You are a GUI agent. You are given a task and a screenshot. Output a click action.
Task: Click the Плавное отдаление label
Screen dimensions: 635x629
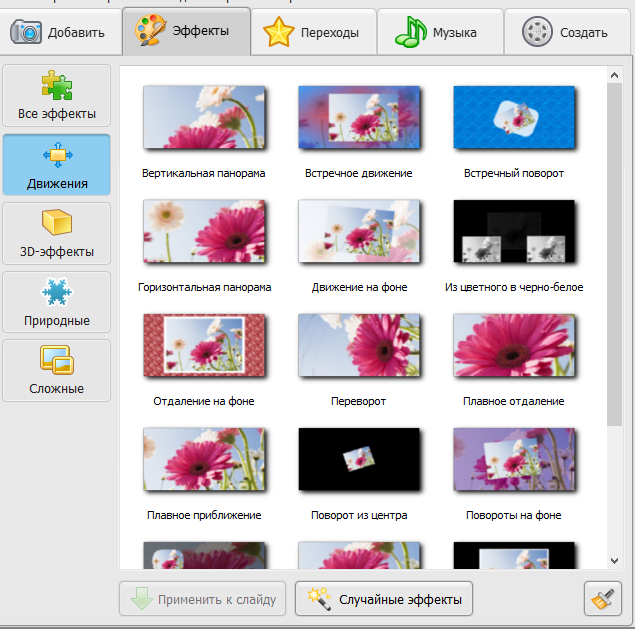click(x=514, y=401)
